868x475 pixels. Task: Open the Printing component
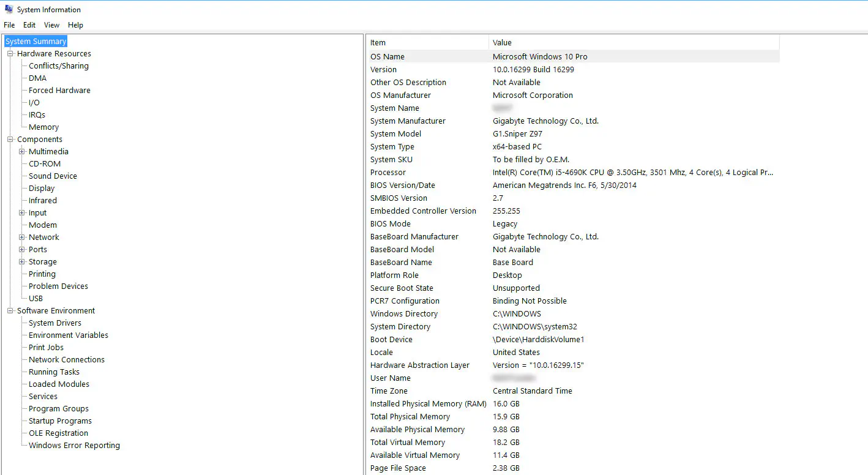click(42, 274)
